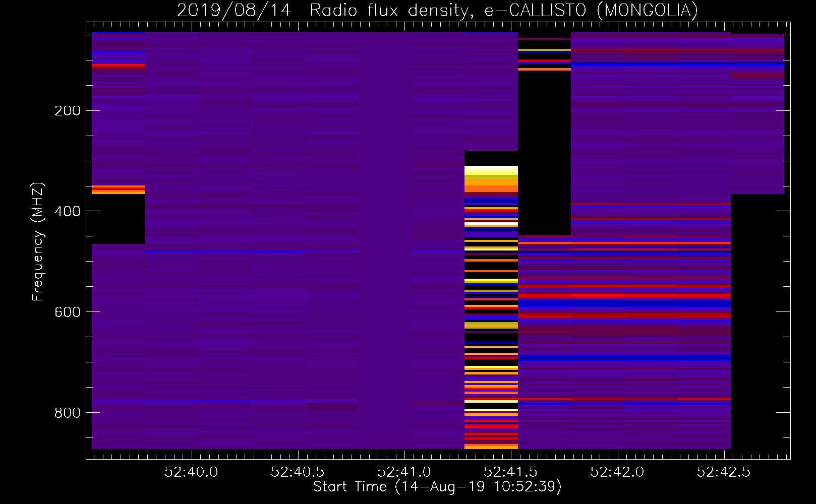816x504 pixels.
Task: Click the 52:41.5 time tick label
Action: [x=510, y=472]
